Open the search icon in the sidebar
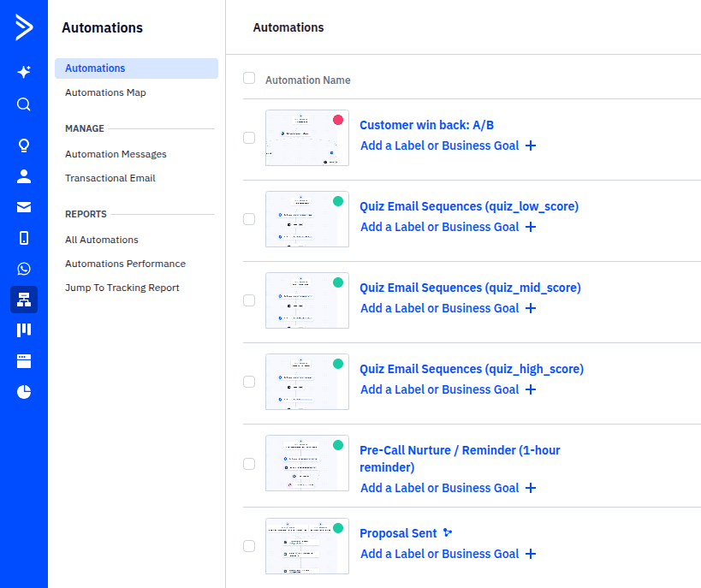Viewport: 701px width, 588px height. click(23, 104)
